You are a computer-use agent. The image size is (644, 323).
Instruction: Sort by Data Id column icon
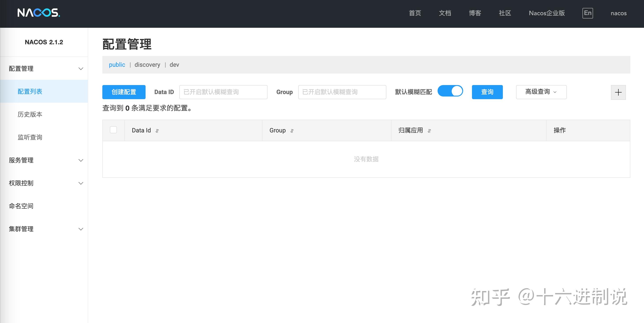pos(157,131)
